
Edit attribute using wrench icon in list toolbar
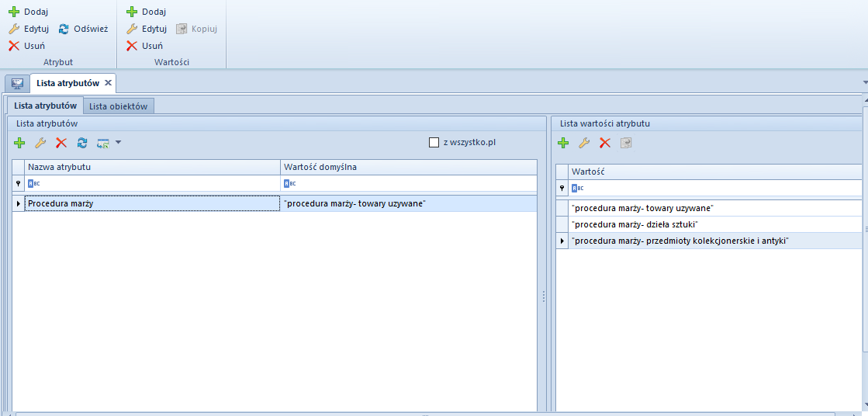coord(40,143)
